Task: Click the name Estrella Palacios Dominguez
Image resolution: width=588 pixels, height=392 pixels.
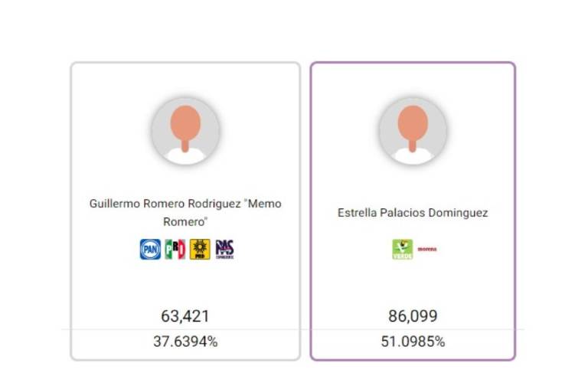Action: coord(413,212)
